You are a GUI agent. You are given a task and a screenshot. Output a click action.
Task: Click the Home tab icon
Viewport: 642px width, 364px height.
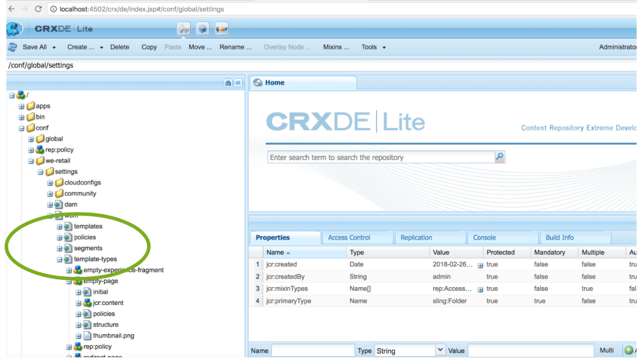258,83
